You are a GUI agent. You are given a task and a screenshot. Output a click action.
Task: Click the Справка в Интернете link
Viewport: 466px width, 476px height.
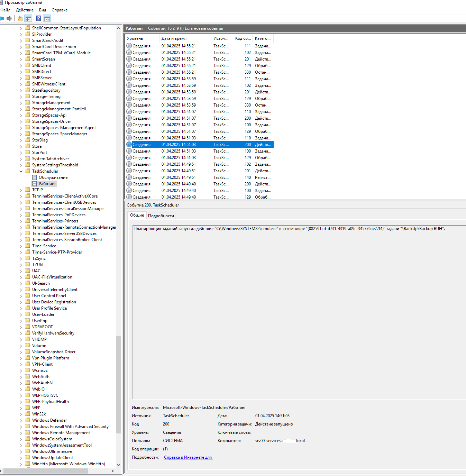click(x=188, y=457)
